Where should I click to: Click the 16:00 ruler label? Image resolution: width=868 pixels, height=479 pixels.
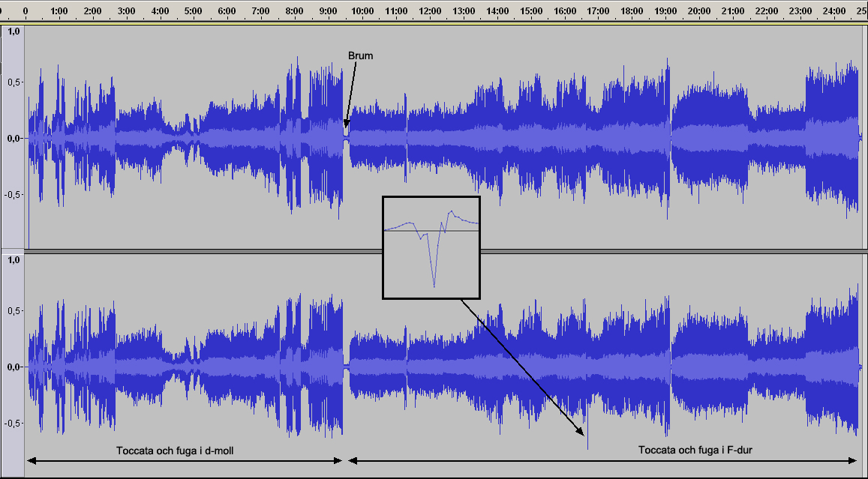coord(565,10)
